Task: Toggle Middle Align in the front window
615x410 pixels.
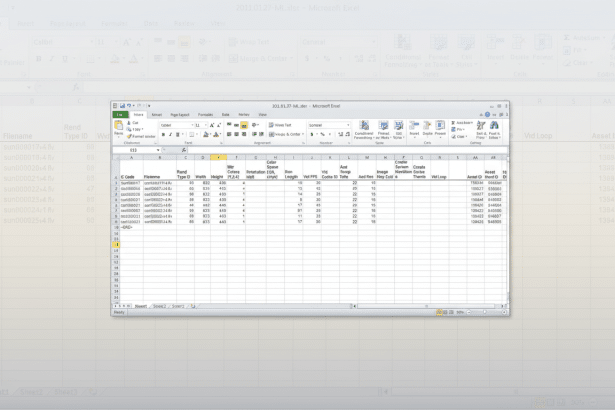Action: coord(237,125)
